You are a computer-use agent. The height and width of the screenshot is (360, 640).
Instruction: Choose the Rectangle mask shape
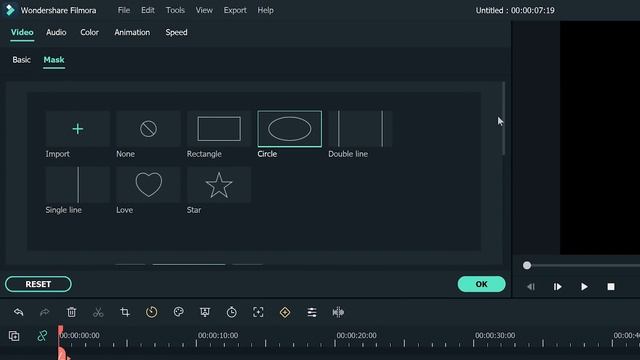click(x=219, y=129)
